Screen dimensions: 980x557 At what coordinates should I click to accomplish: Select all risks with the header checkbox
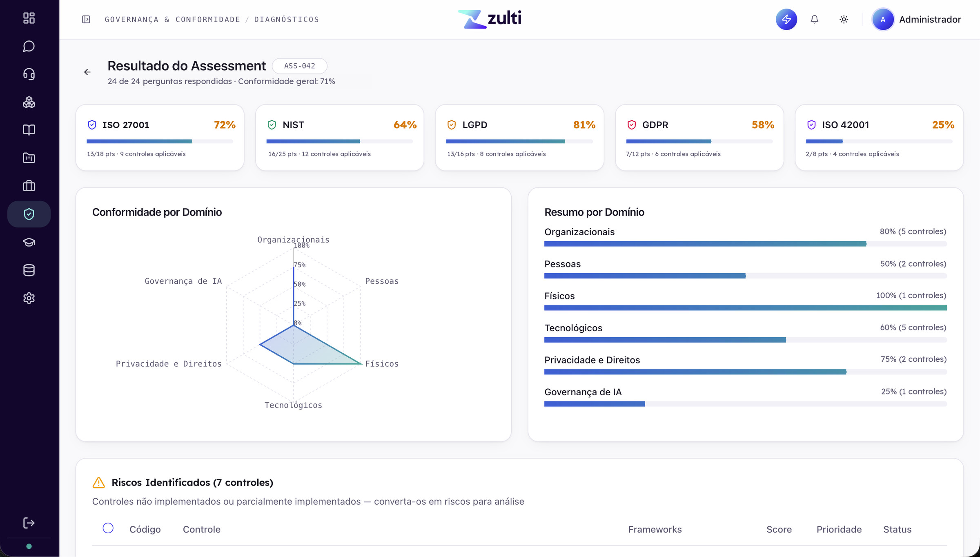pos(108,528)
